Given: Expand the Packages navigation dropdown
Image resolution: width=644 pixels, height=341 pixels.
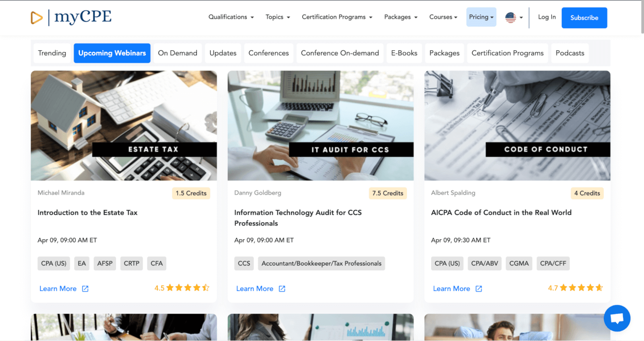Looking at the screenshot, I should click(x=401, y=17).
